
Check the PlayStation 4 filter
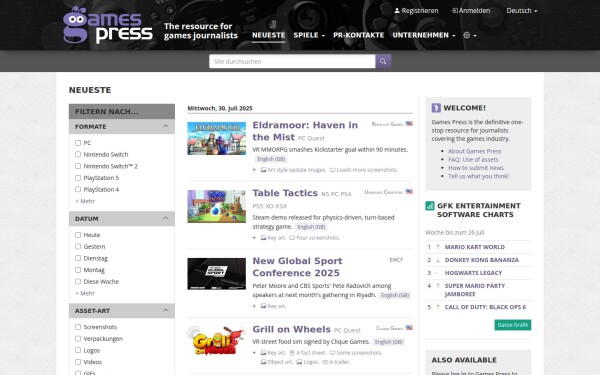click(78, 189)
